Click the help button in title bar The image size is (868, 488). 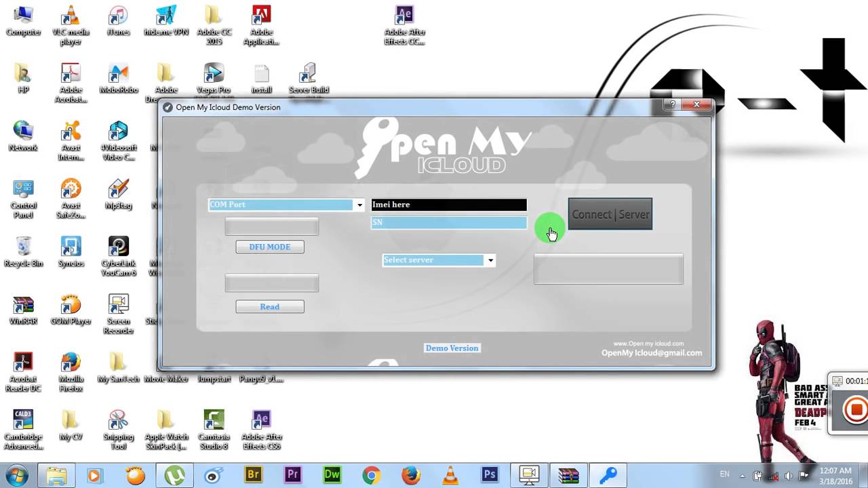(673, 104)
